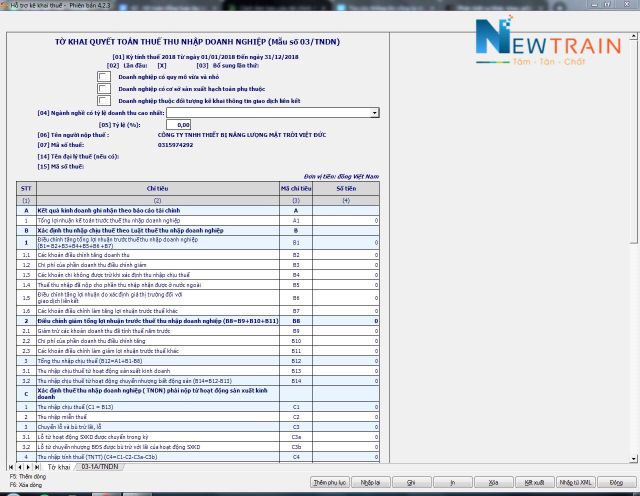This screenshot has height=496, width=640.
Task: Click the 'Thêm phụ lục' button
Action: click(x=330, y=483)
